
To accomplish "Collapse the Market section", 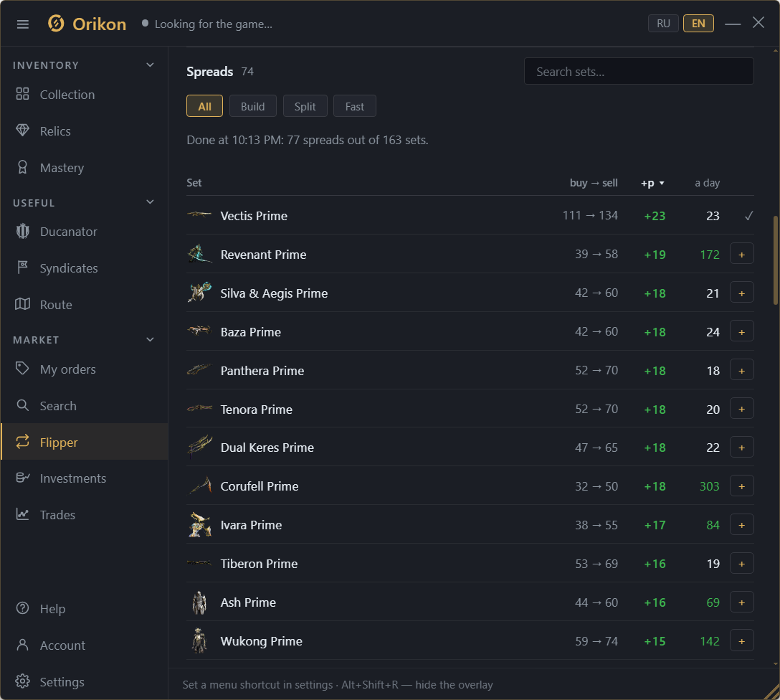I will click(x=151, y=340).
